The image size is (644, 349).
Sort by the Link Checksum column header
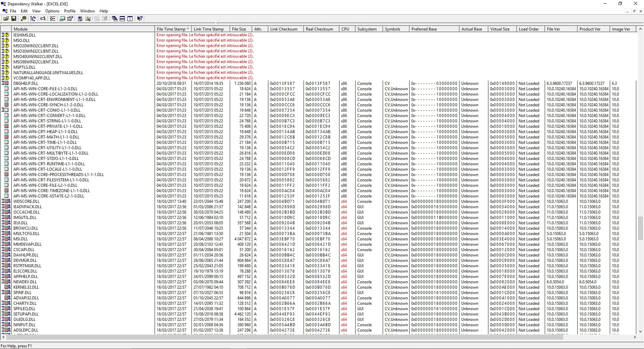pos(285,29)
